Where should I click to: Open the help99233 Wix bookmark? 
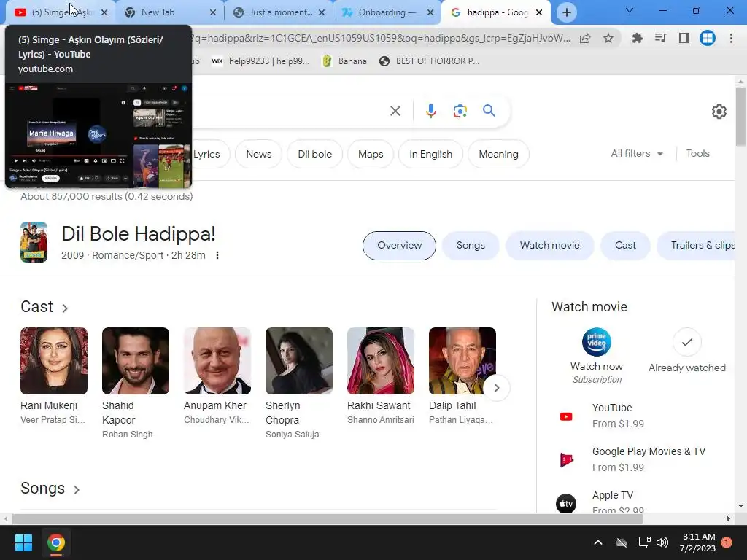point(260,61)
